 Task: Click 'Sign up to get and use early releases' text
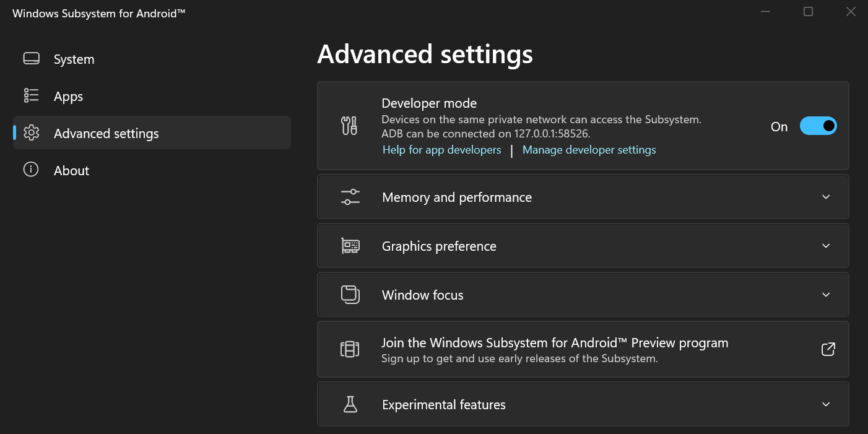click(x=519, y=358)
